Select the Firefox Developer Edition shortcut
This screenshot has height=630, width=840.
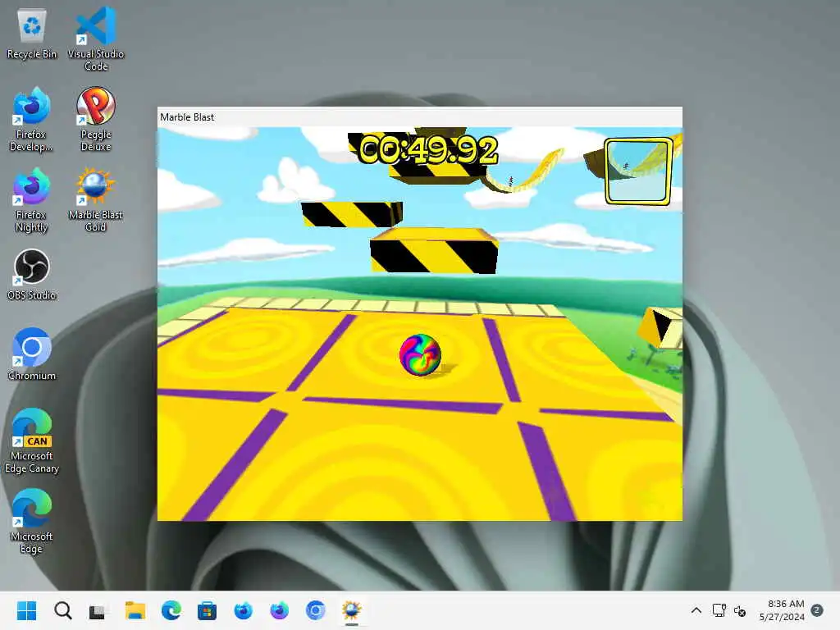click(x=32, y=119)
